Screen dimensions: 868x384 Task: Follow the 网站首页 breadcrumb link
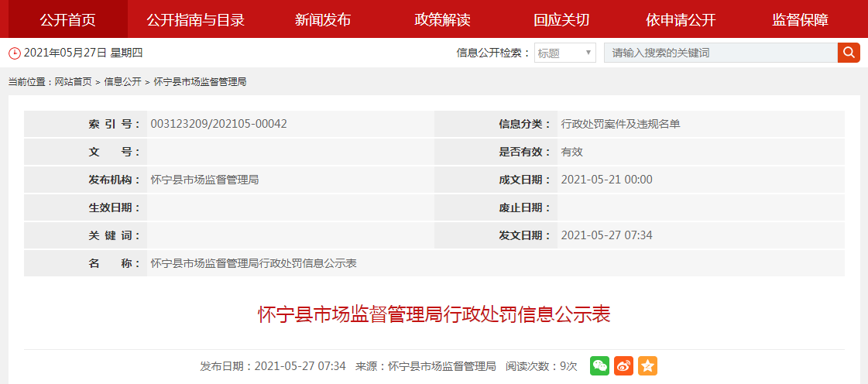[x=73, y=82]
